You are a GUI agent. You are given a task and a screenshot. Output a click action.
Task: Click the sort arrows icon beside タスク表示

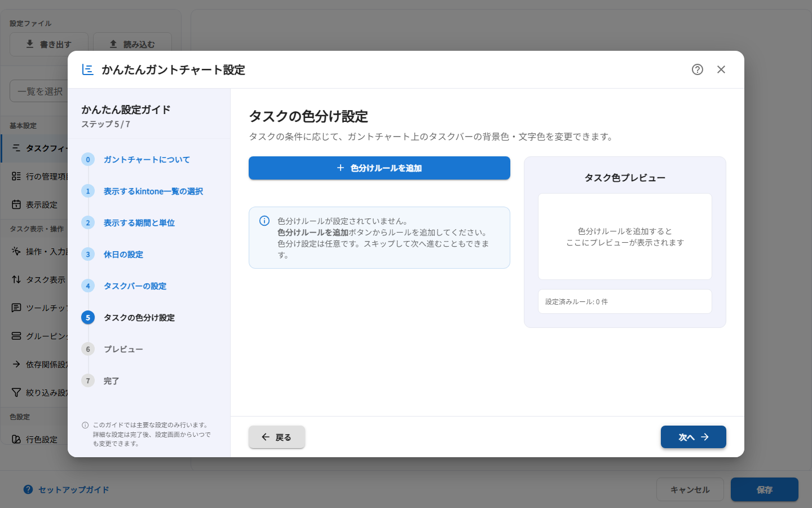(x=16, y=279)
